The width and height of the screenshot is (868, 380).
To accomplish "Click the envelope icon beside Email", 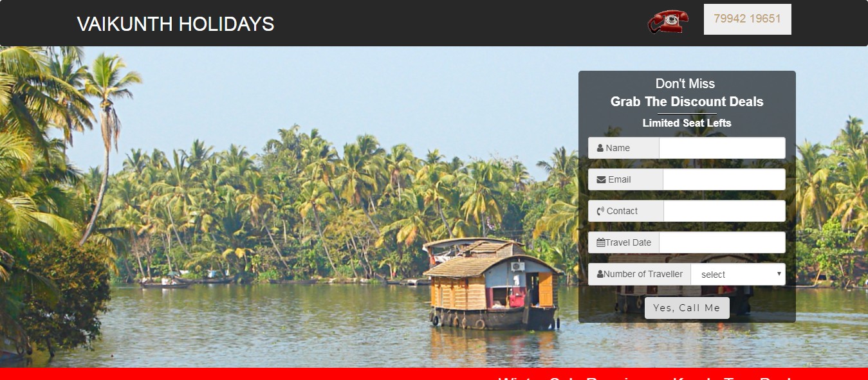I will pyautogui.click(x=601, y=179).
